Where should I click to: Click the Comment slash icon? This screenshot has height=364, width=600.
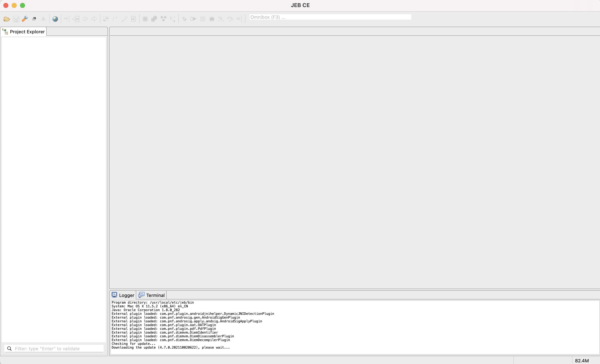point(115,19)
